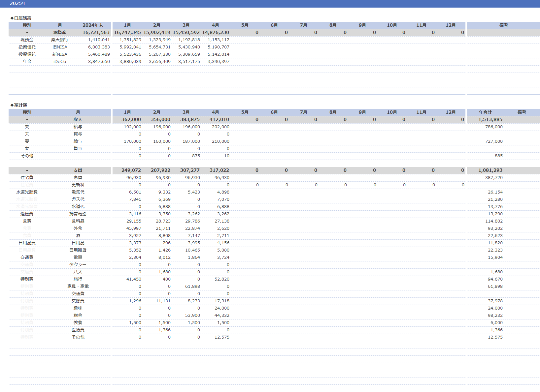This screenshot has height=392, width=540.
Task: Select the 新NISA row label
Action: point(60,54)
